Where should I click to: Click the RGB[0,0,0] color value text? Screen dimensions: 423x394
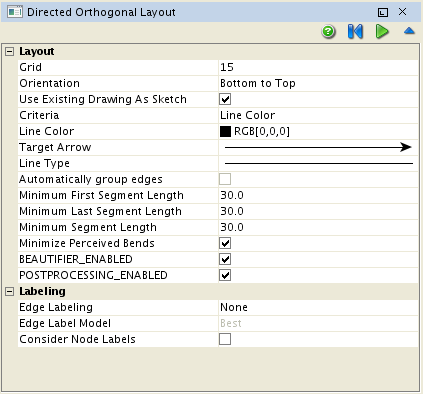262,131
